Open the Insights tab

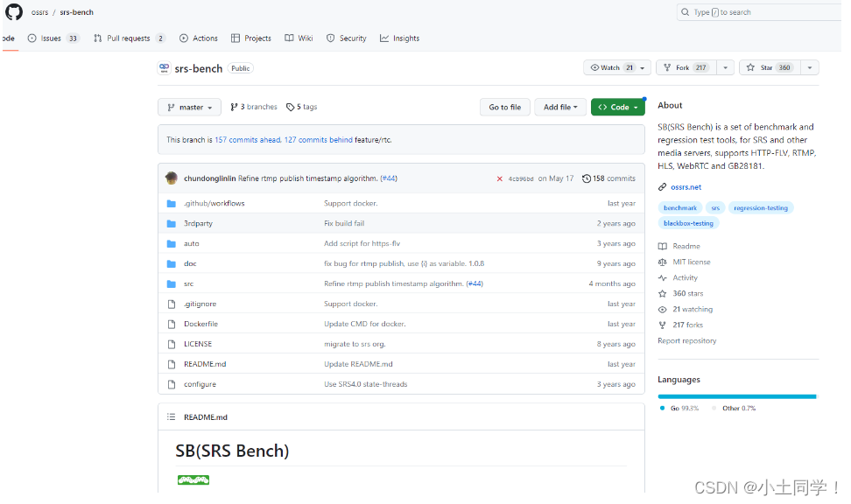pos(399,38)
